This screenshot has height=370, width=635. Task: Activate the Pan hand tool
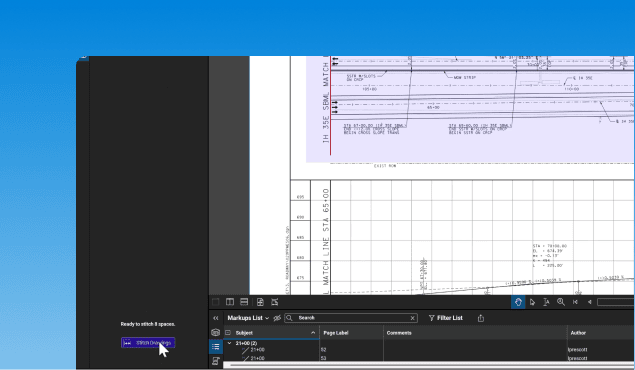518,302
